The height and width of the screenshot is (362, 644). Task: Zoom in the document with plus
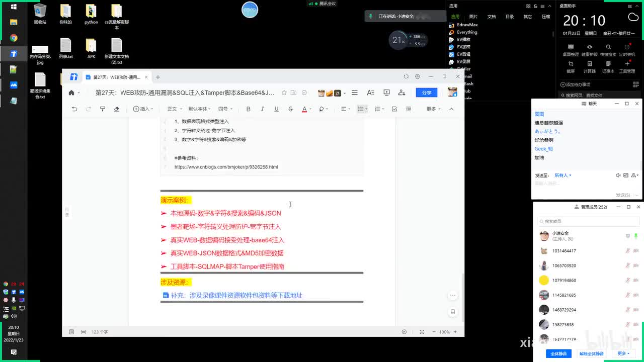tap(455, 332)
